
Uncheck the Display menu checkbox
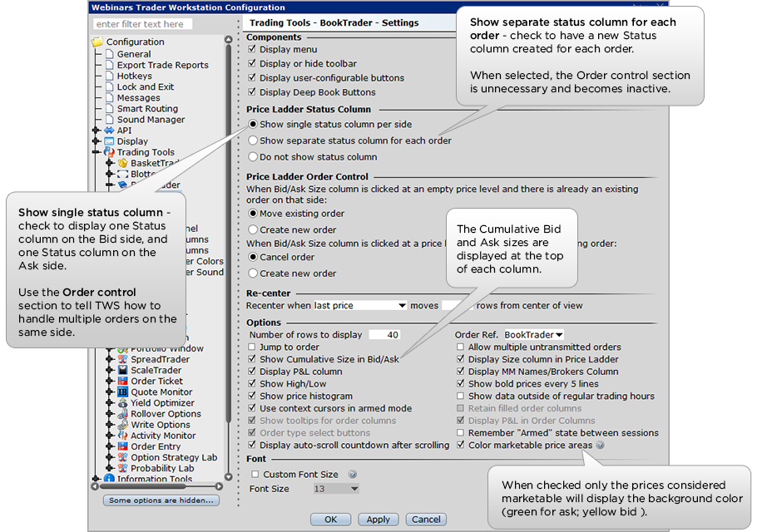pos(252,49)
